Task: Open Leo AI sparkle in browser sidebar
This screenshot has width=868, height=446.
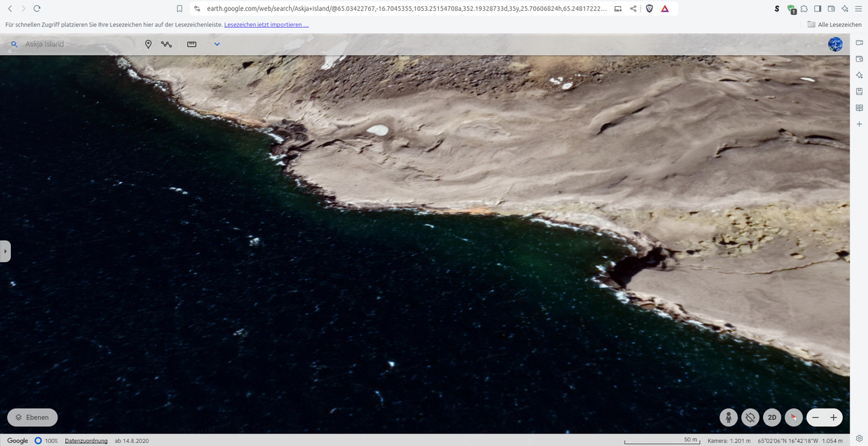Action: (859, 75)
